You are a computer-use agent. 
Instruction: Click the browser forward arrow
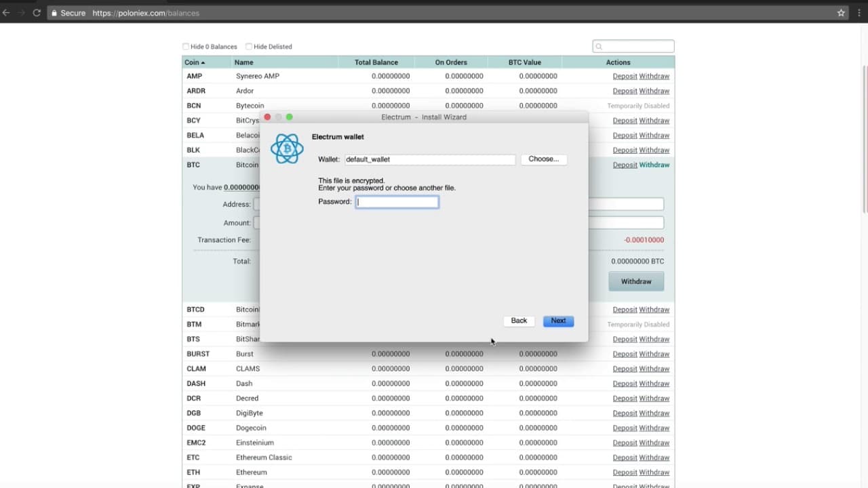click(21, 13)
